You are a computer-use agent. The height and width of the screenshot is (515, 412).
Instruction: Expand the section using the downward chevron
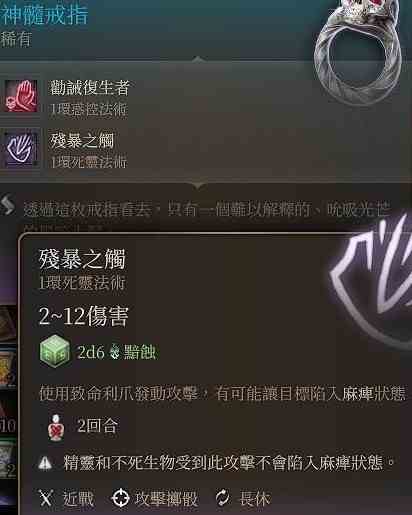[198, 187]
